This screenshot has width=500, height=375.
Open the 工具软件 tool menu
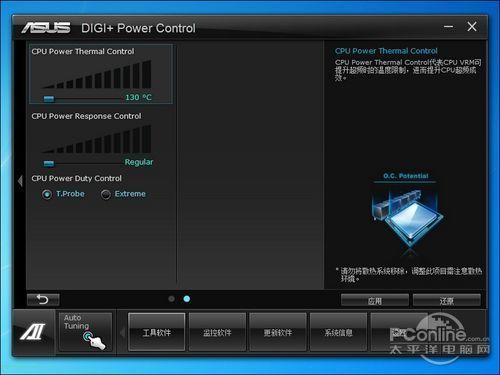(x=156, y=332)
